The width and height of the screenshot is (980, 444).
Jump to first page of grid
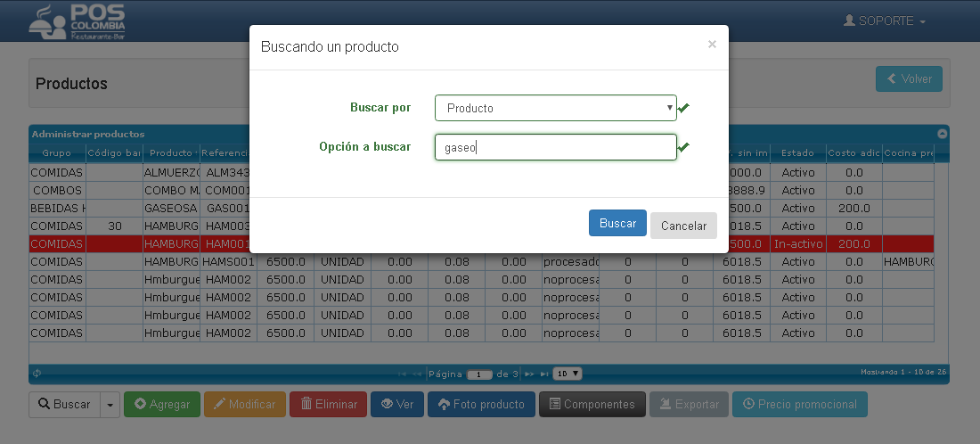(x=403, y=374)
